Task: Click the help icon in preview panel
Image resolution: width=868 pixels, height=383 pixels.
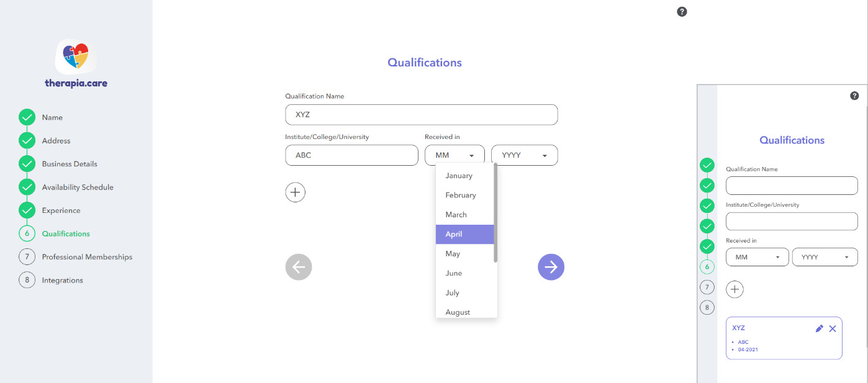Action: (x=854, y=96)
